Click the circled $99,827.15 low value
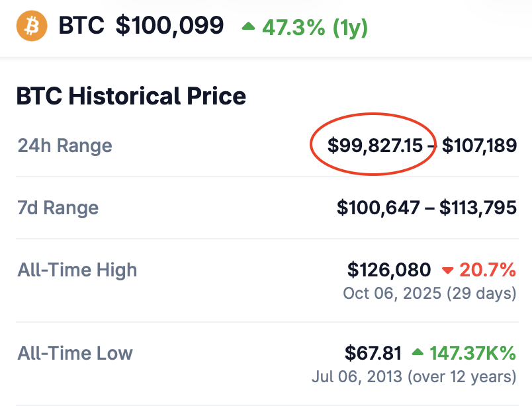This screenshot has width=532, height=406. (375, 145)
